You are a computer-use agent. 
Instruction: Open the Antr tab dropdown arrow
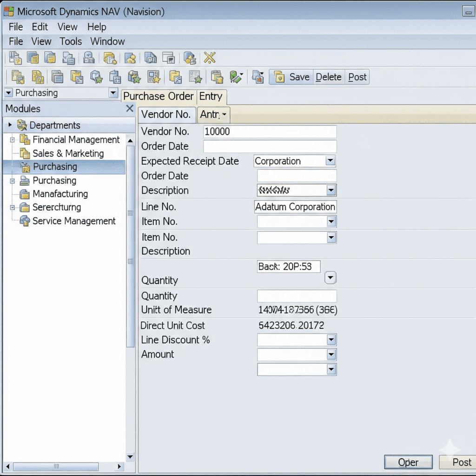225,114
